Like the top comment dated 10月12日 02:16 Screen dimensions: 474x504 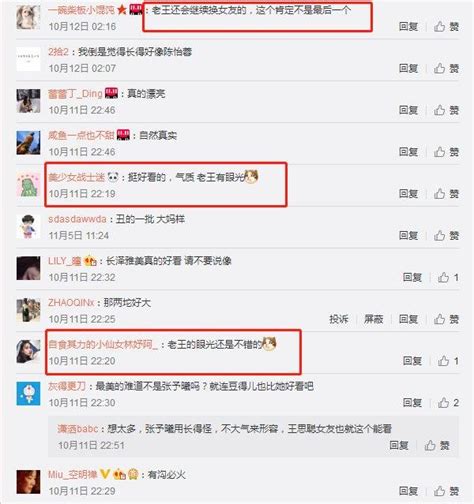(x=446, y=27)
